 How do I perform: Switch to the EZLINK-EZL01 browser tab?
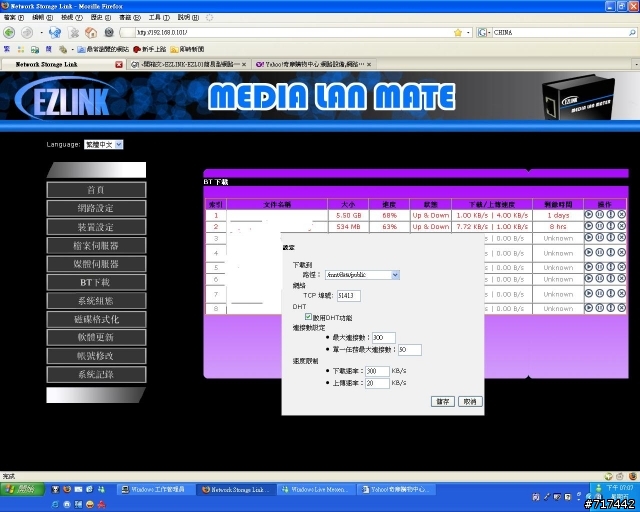pos(189,65)
